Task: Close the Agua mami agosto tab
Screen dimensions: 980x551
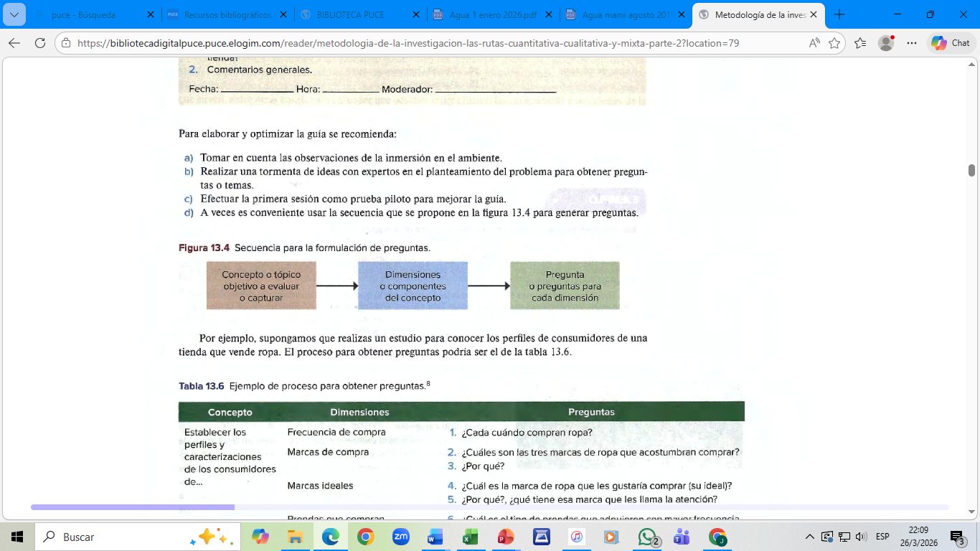Action: (680, 14)
